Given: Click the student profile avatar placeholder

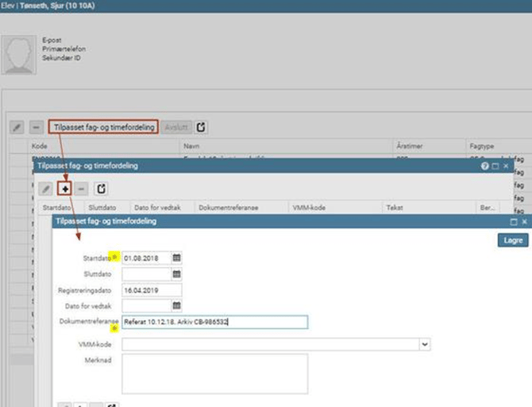Looking at the screenshot, I should (22, 54).
